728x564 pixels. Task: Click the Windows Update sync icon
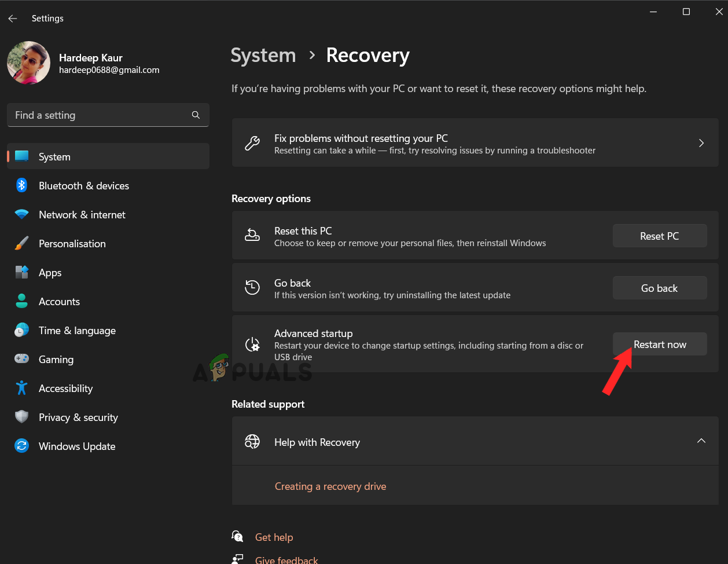(x=22, y=446)
